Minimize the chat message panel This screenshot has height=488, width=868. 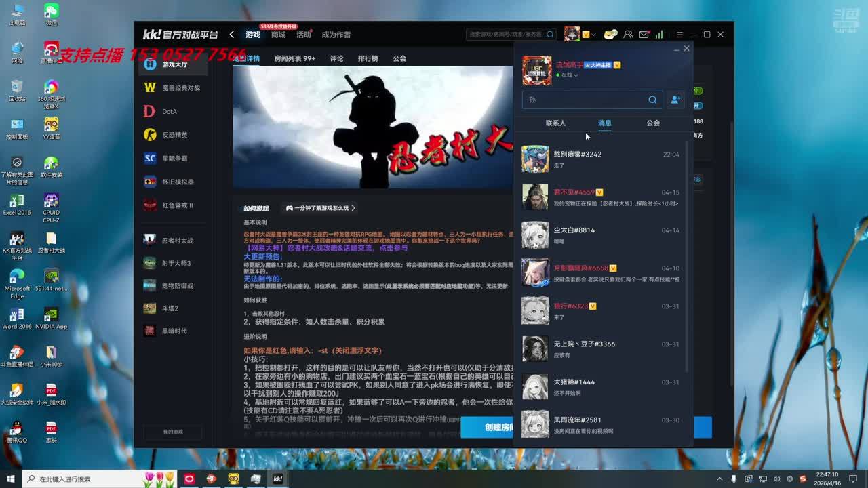click(676, 49)
